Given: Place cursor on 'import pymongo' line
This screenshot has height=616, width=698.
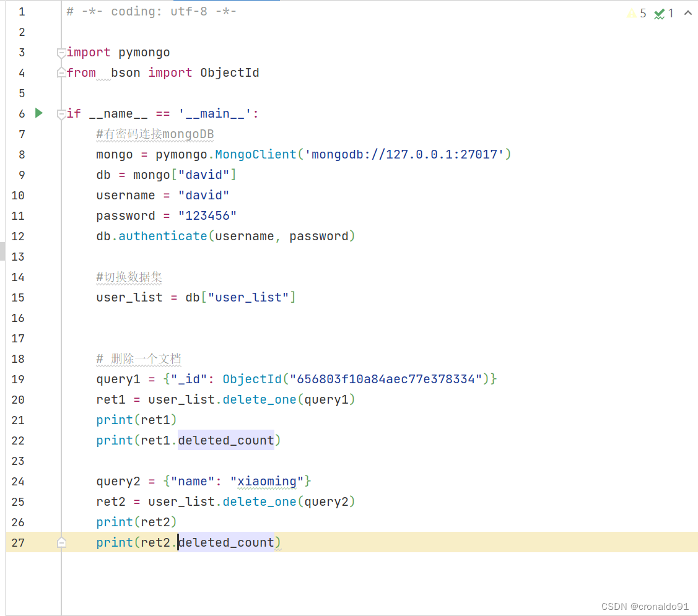Looking at the screenshot, I should 118,53.
